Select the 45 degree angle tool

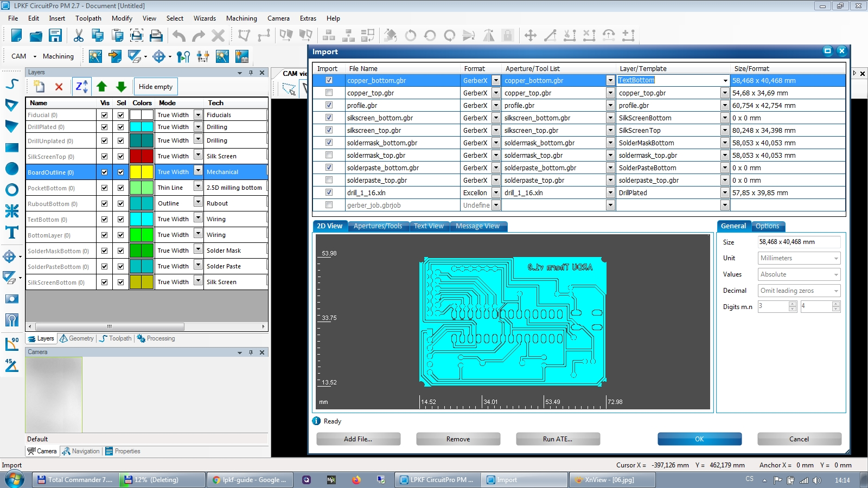[12, 365]
